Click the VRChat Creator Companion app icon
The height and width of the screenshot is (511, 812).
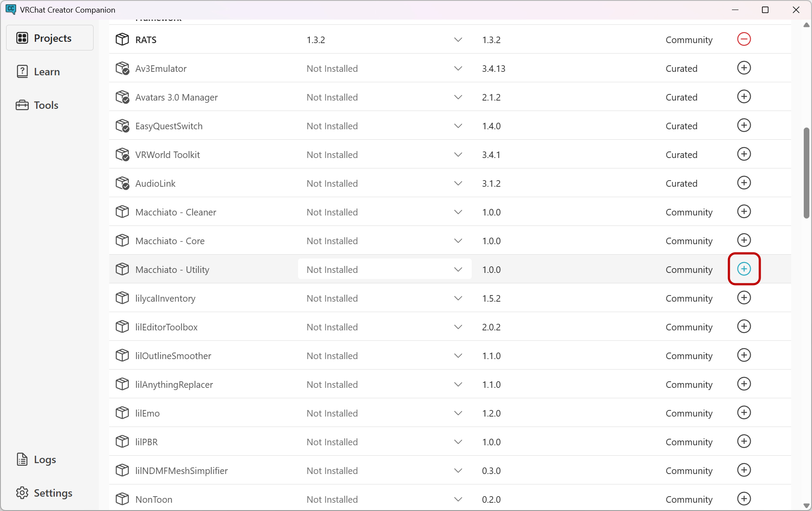[x=11, y=10]
